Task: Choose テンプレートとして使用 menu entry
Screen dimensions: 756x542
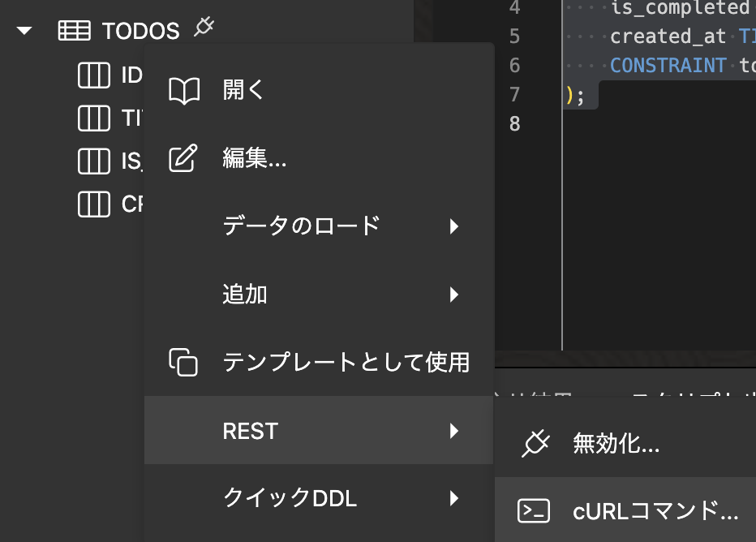Action: click(319, 362)
